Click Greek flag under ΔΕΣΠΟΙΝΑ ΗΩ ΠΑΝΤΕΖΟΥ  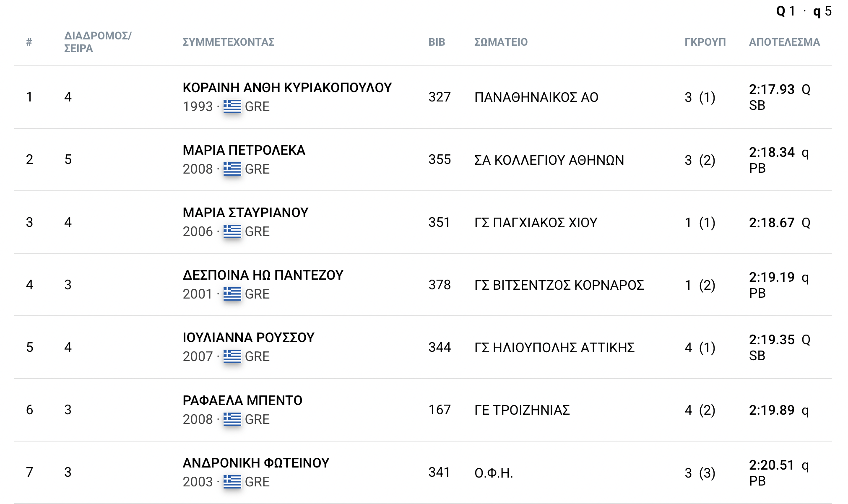pyautogui.click(x=232, y=294)
